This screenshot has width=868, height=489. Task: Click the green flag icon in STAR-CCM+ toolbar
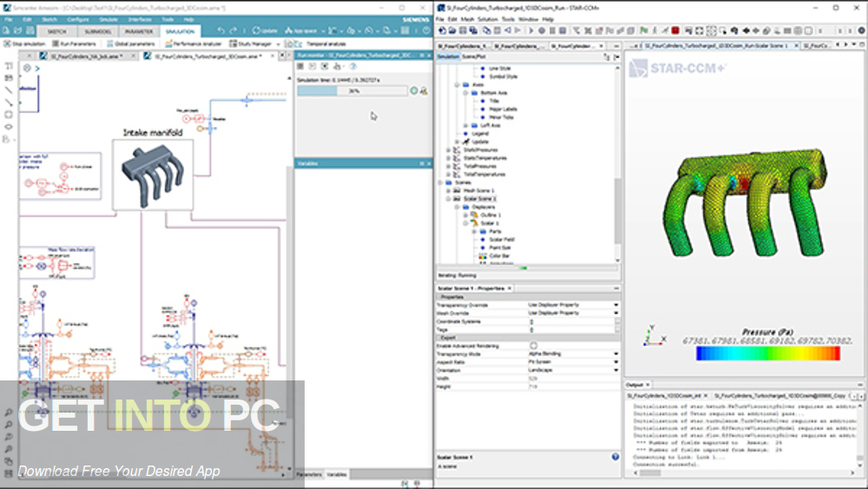click(x=644, y=31)
